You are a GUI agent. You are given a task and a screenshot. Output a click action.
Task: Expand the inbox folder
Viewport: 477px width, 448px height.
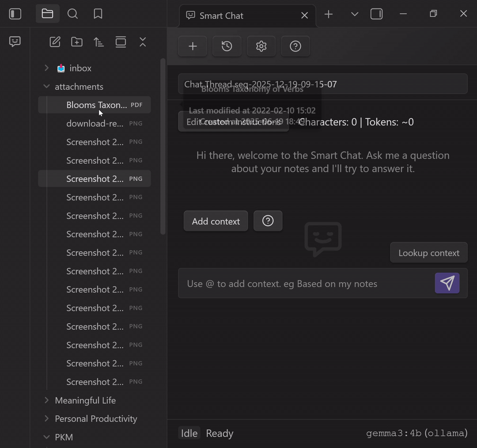pos(46,68)
